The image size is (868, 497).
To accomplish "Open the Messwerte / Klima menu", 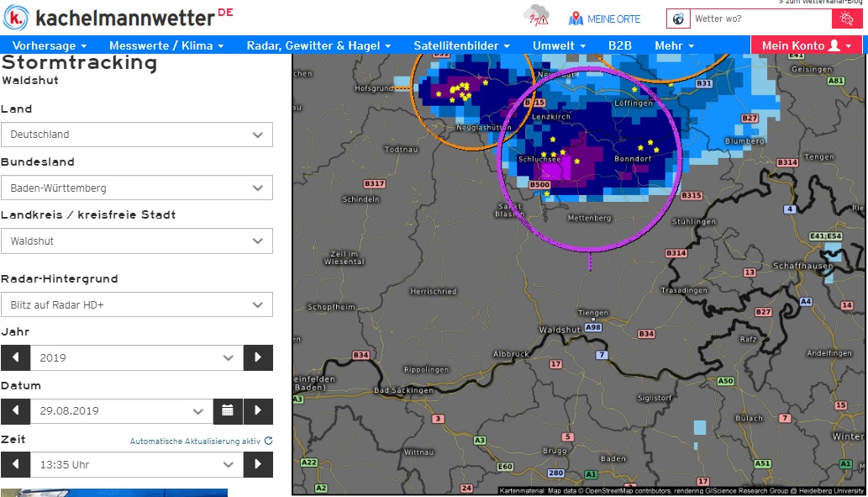I will click(x=166, y=45).
